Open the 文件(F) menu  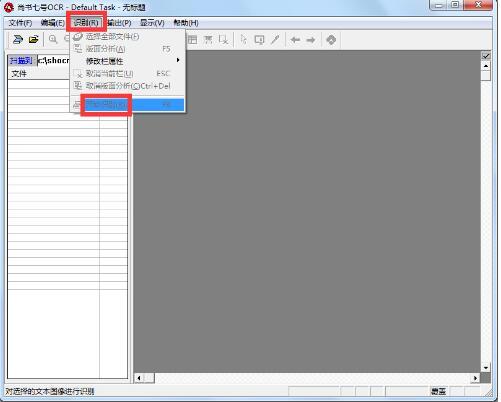[20, 23]
